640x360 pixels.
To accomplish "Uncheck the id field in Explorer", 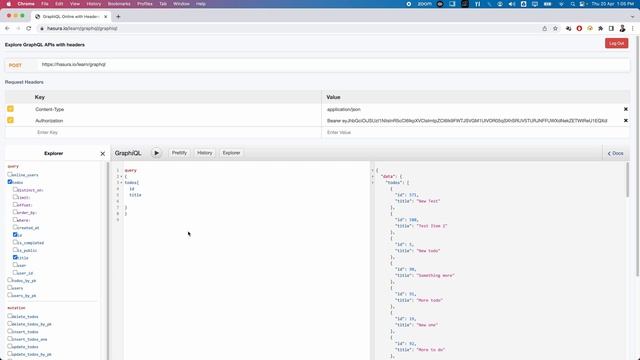I will (x=15, y=235).
